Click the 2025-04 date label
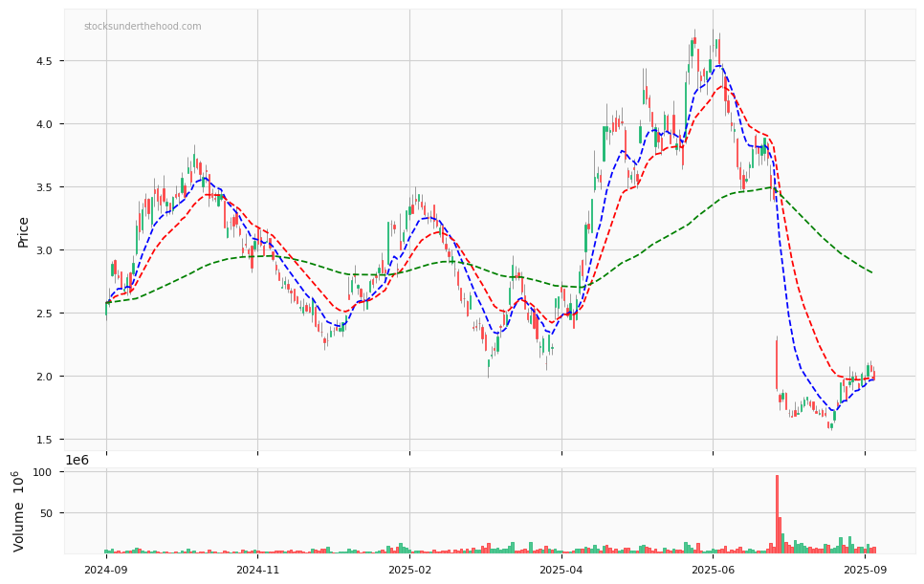 561,570
